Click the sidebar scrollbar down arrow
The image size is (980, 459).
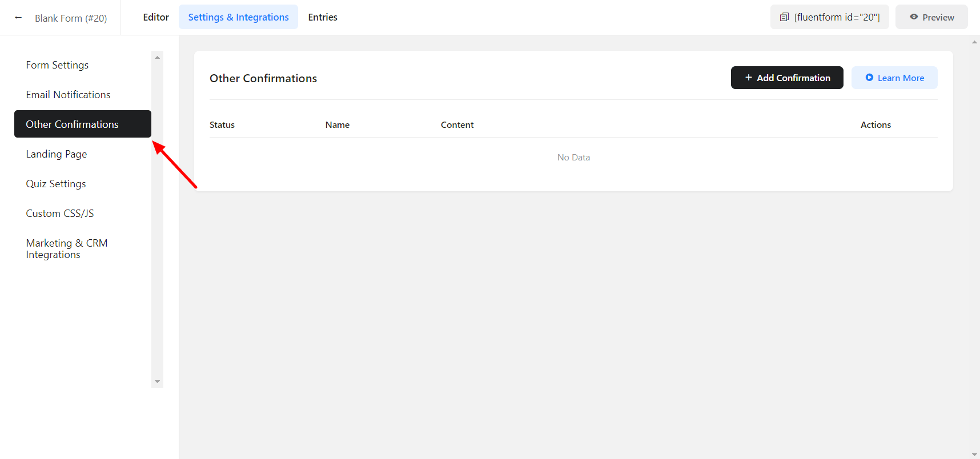[157, 382]
